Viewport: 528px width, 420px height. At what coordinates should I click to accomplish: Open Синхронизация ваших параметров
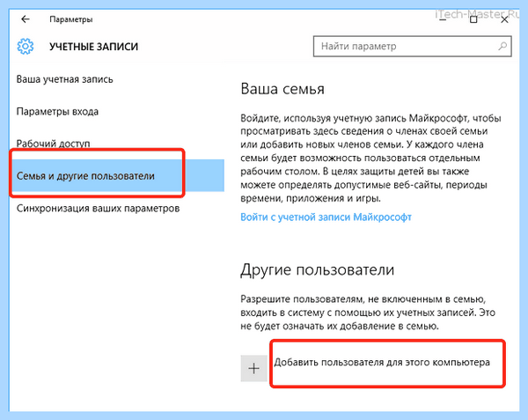[98, 208]
